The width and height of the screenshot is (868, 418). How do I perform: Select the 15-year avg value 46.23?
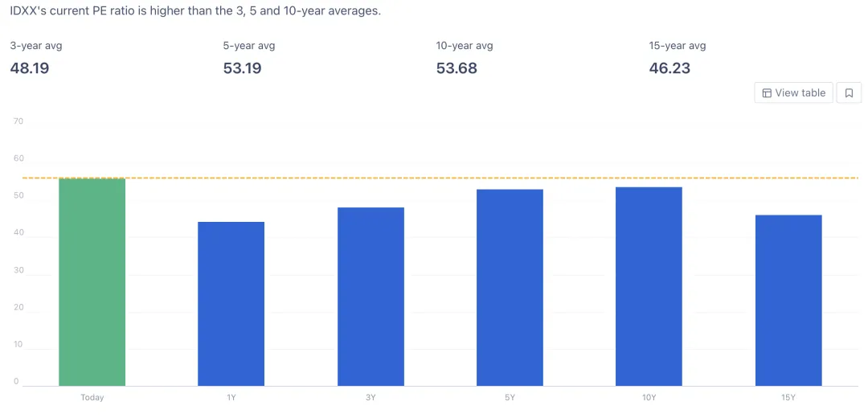pyautogui.click(x=669, y=68)
